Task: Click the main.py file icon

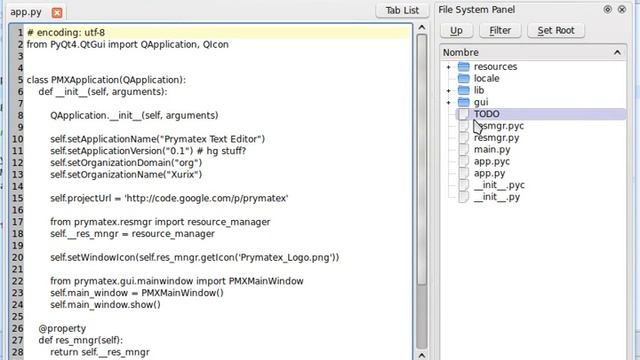Action: pos(463,149)
